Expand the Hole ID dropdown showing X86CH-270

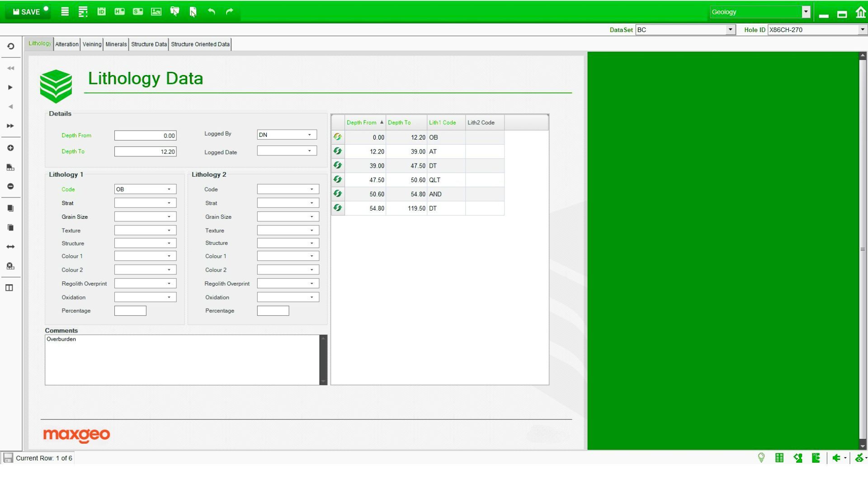(x=862, y=30)
